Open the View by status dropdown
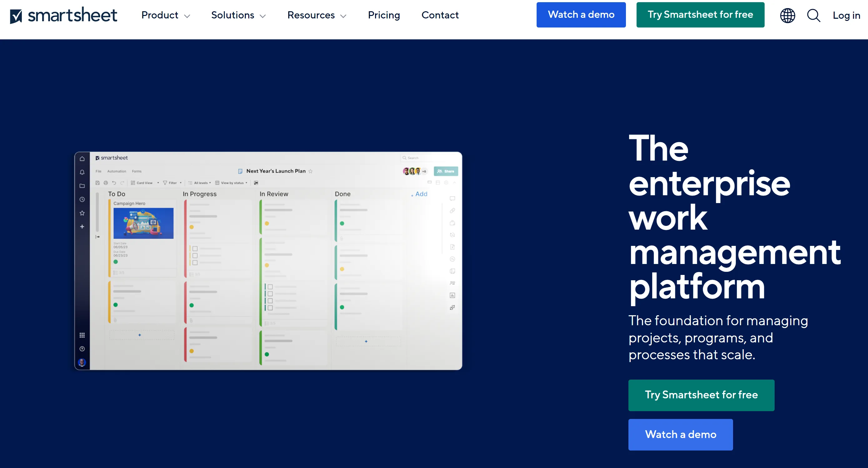Screen dimensions: 868x468 [x=231, y=183]
